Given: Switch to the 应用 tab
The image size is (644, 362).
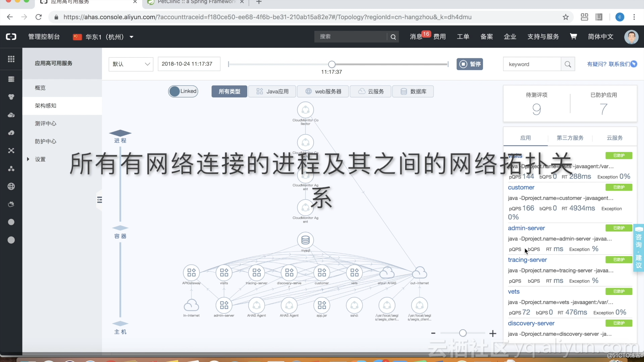Looking at the screenshot, I should tap(525, 138).
